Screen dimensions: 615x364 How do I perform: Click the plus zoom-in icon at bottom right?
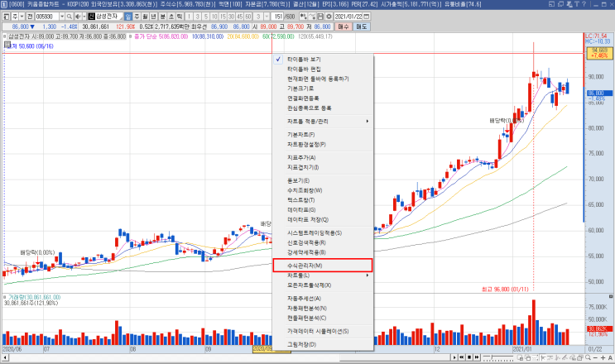[x=603, y=357]
